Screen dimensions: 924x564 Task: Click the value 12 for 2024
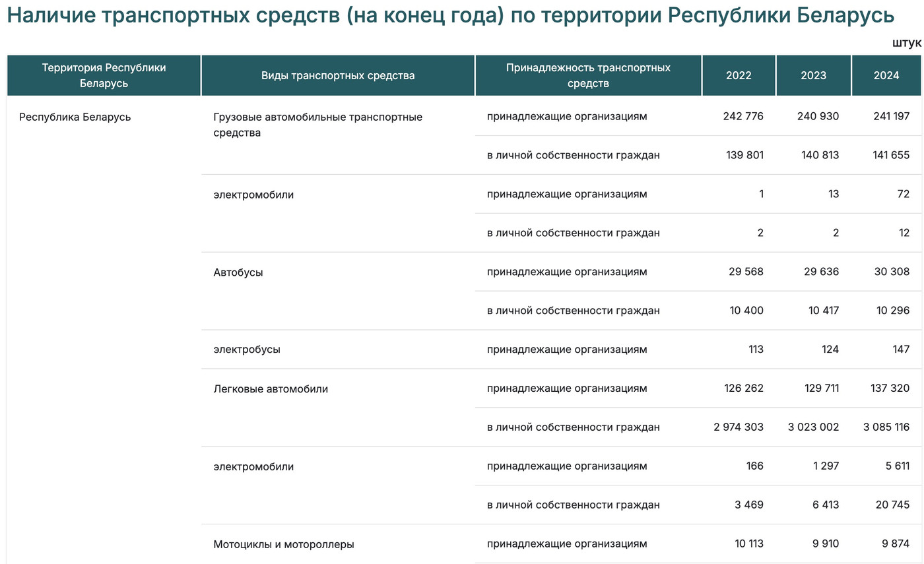pyautogui.click(x=904, y=233)
